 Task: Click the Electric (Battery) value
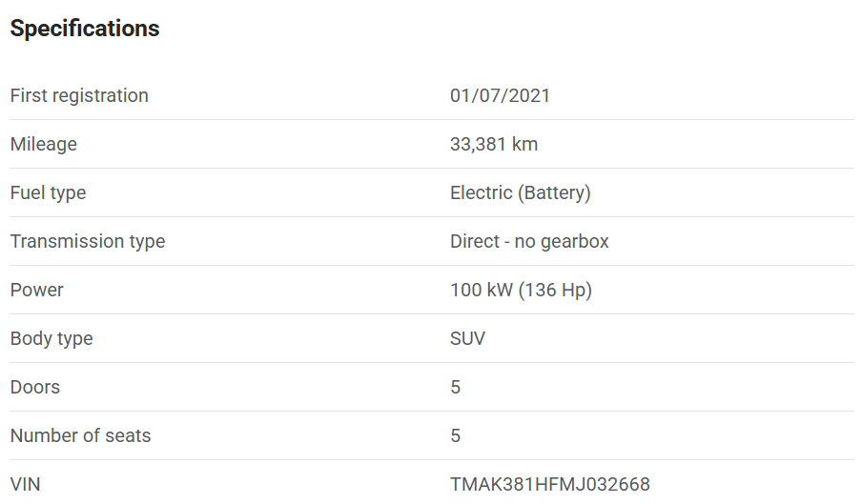pos(520,192)
